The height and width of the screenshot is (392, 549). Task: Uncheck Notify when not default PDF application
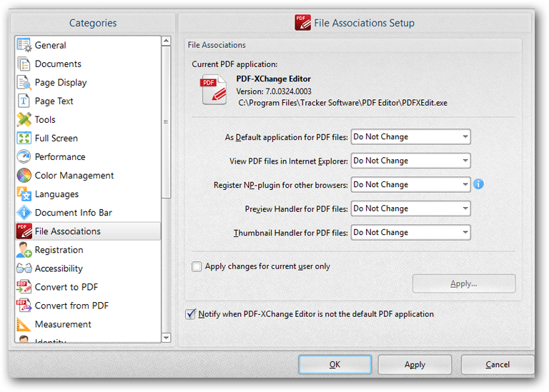[190, 314]
